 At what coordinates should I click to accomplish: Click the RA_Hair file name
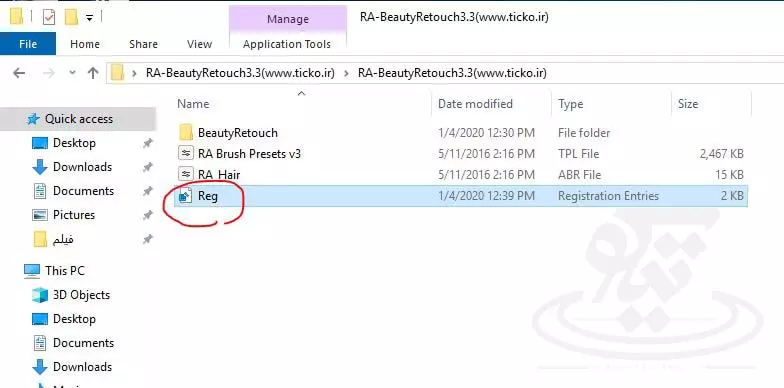click(219, 174)
